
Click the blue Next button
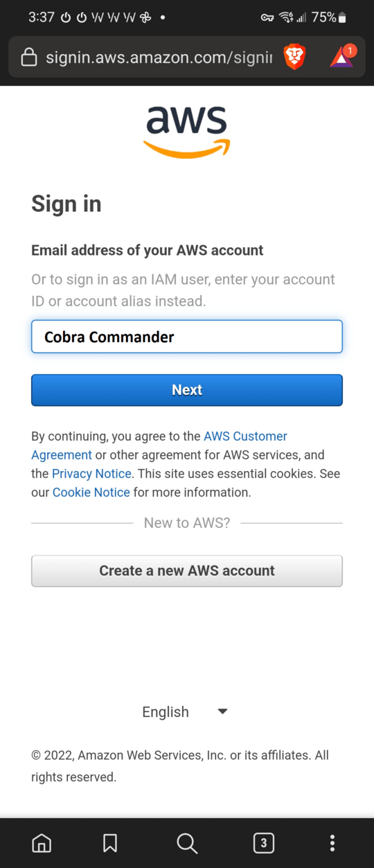click(187, 390)
